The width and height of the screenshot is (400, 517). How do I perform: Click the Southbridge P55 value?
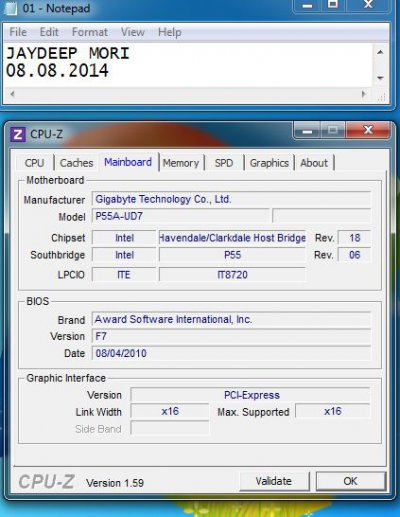[232, 255]
